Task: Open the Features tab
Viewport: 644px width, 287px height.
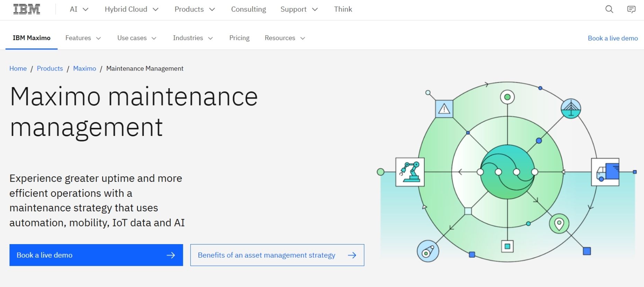Action: tap(83, 38)
